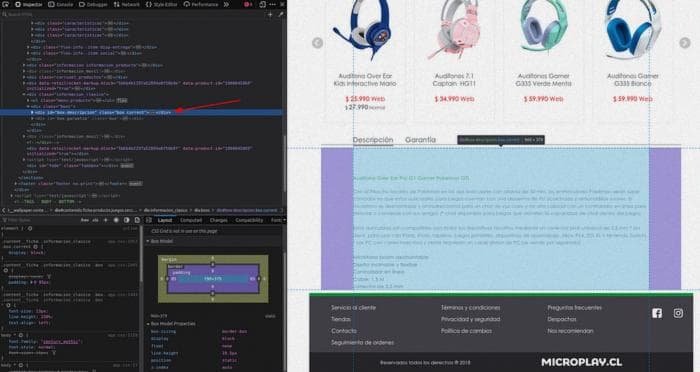Add a new CSS rule icon

106,220
